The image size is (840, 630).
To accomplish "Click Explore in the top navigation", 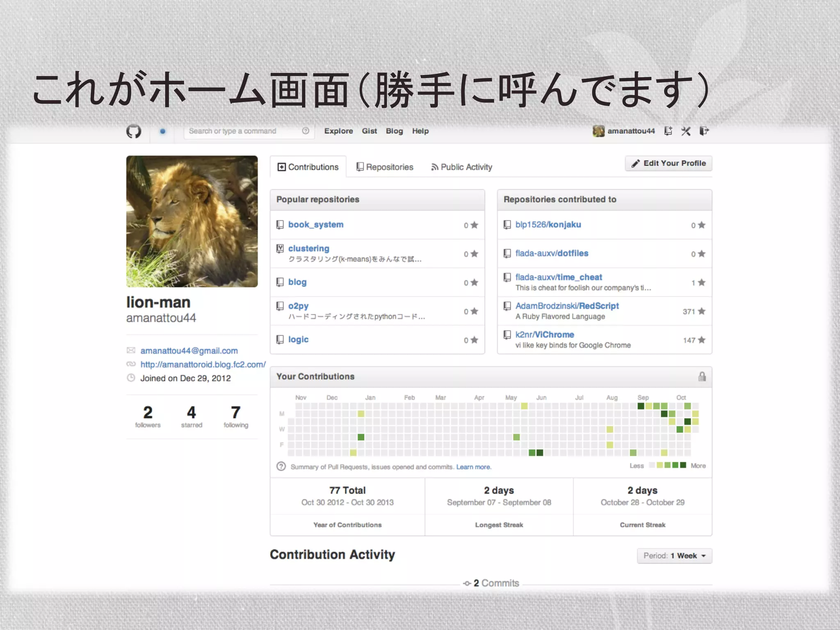I will 338,131.
